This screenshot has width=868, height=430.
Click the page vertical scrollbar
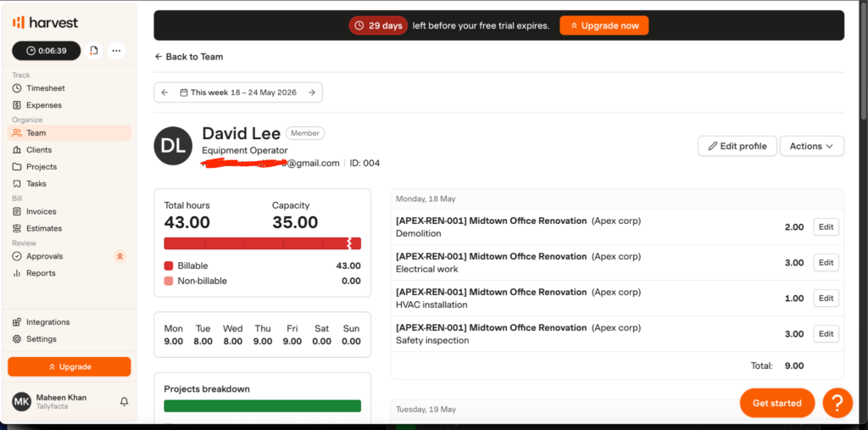[x=864, y=61]
